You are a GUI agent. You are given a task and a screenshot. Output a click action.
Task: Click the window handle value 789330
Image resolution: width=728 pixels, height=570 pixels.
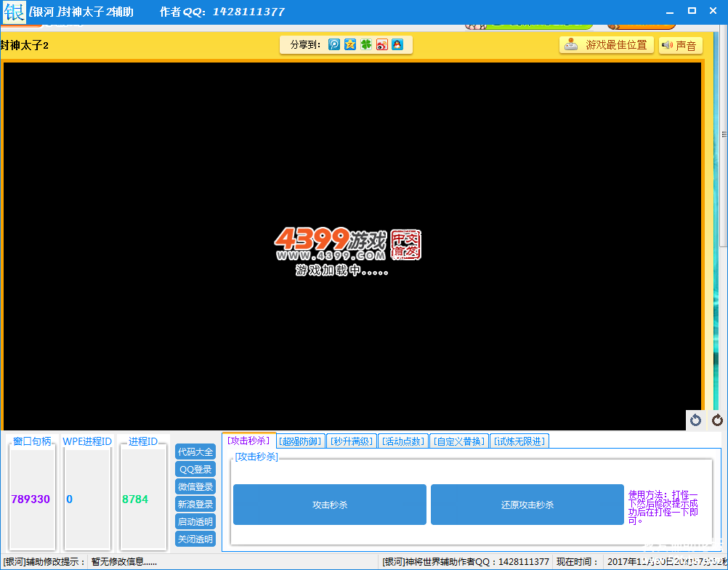pos(31,499)
